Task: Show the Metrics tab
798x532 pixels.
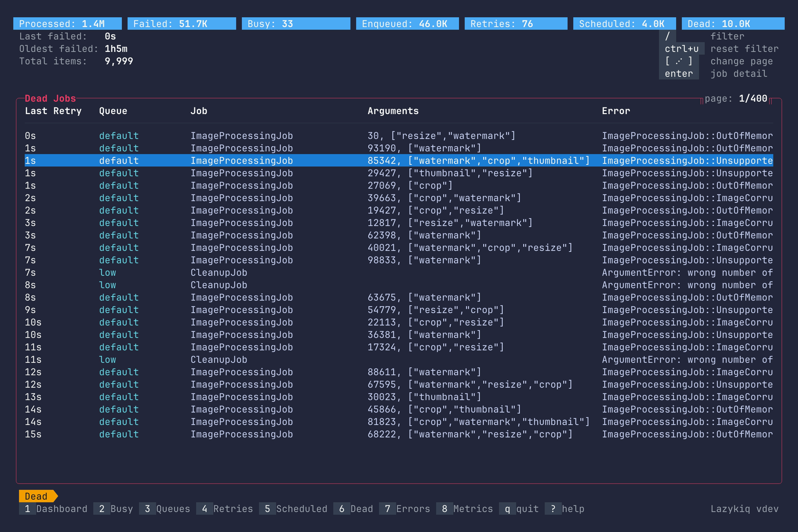Action: tap(465, 509)
